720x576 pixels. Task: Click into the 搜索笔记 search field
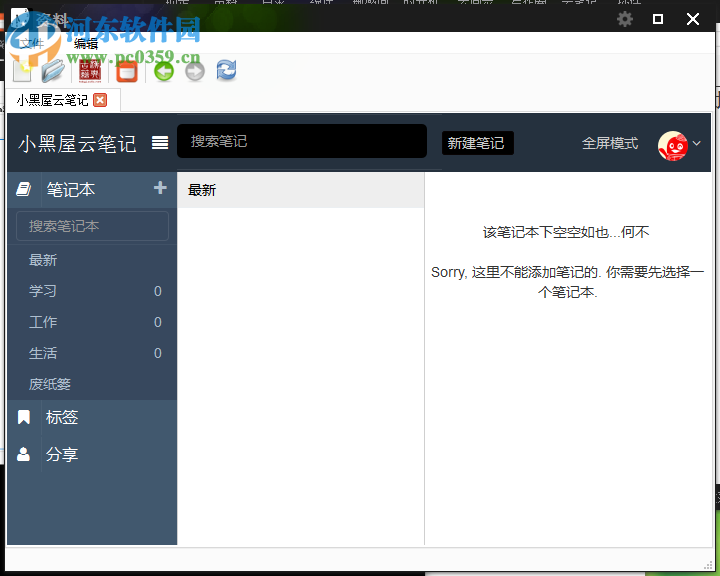pyautogui.click(x=302, y=141)
